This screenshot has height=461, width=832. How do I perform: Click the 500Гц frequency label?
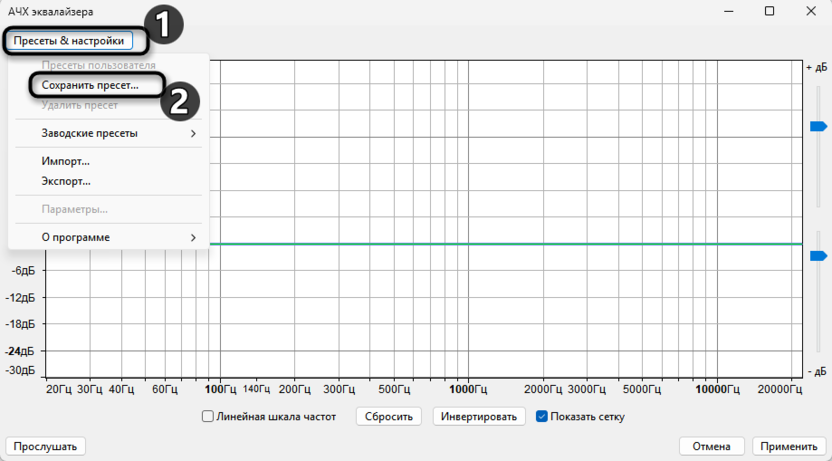[394, 389]
